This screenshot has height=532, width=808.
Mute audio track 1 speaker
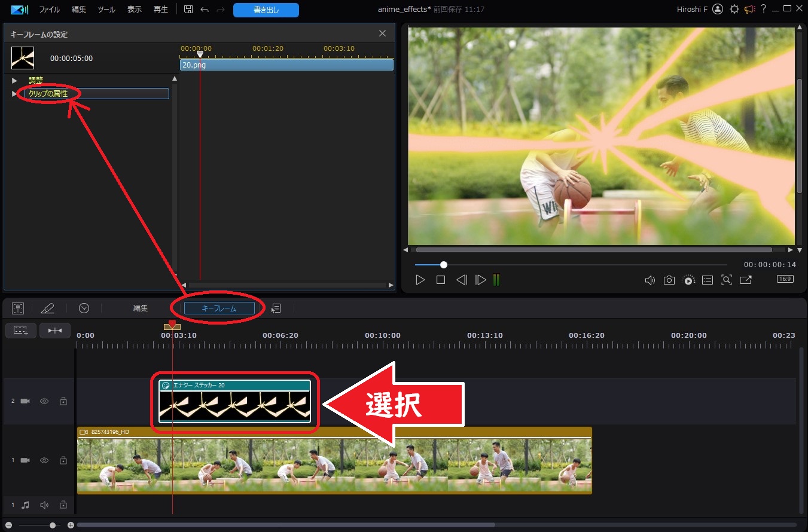[44, 505]
